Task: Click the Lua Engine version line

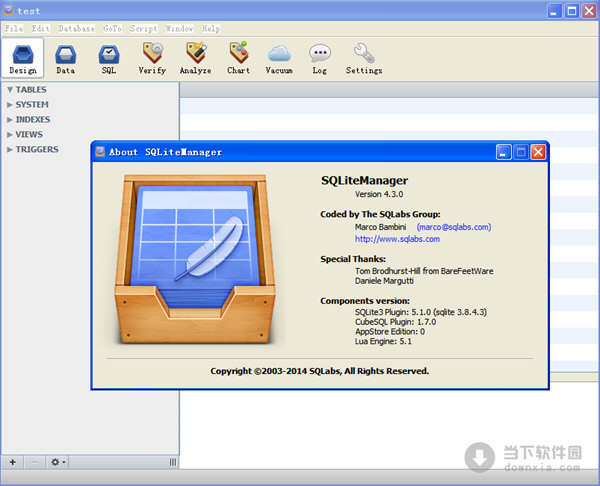Action: click(383, 341)
